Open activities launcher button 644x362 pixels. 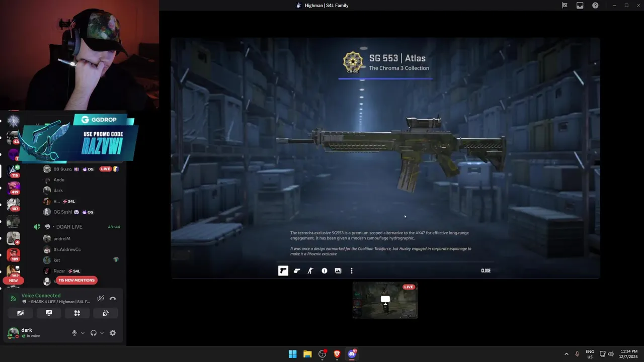[77, 313]
